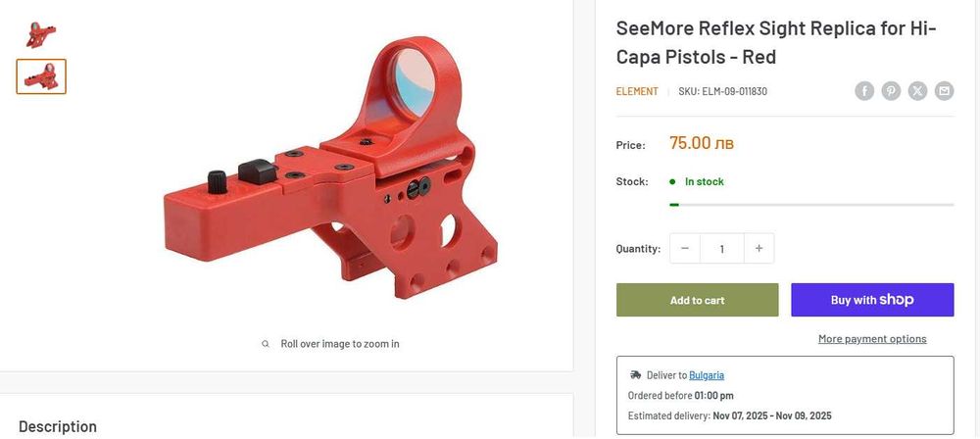Click the SeeMore Reflex Sight product title
This screenshot has width=980, height=439.
coord(776,42)
